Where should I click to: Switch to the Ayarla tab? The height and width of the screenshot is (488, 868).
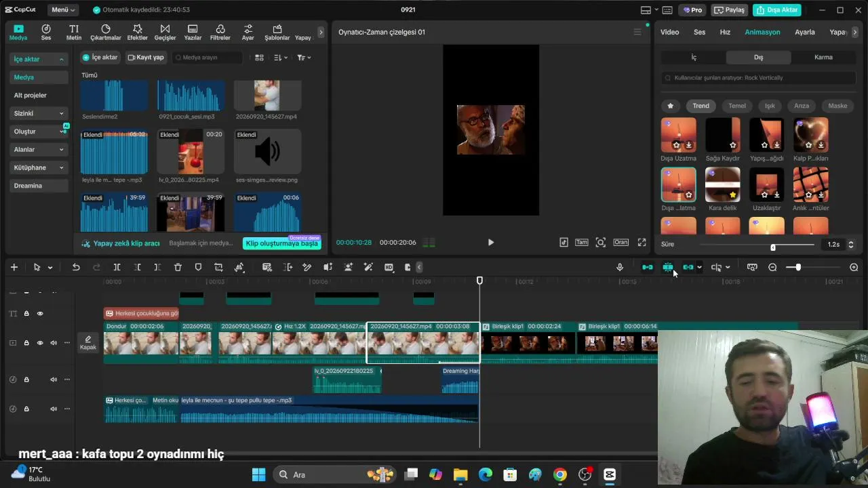tap(805, 32)
